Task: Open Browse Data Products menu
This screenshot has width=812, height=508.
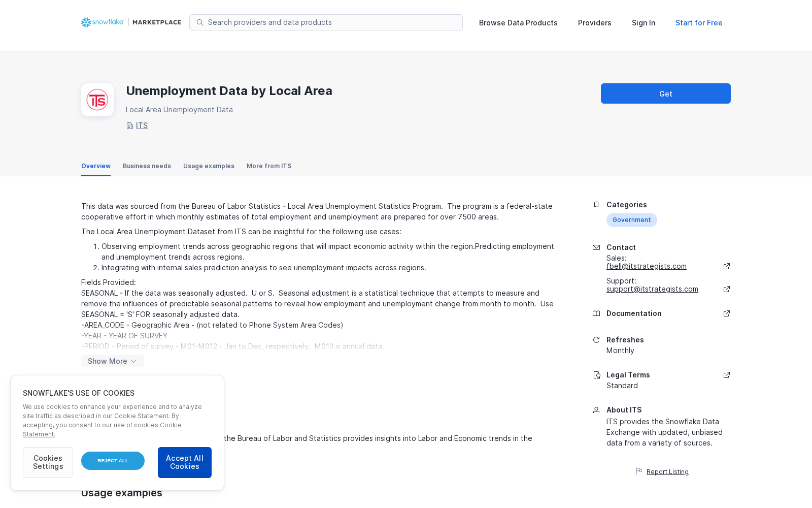Action: (518, 23)
